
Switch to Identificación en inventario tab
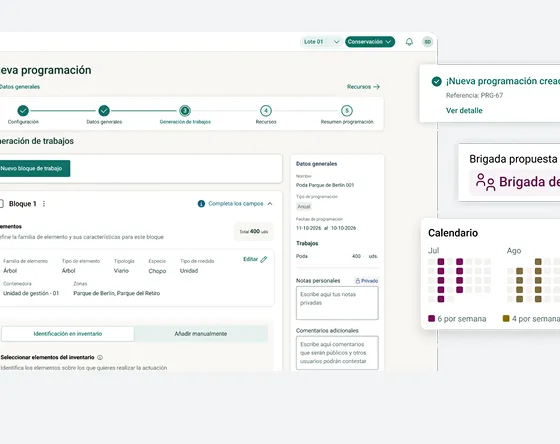(x=68, y=334)
